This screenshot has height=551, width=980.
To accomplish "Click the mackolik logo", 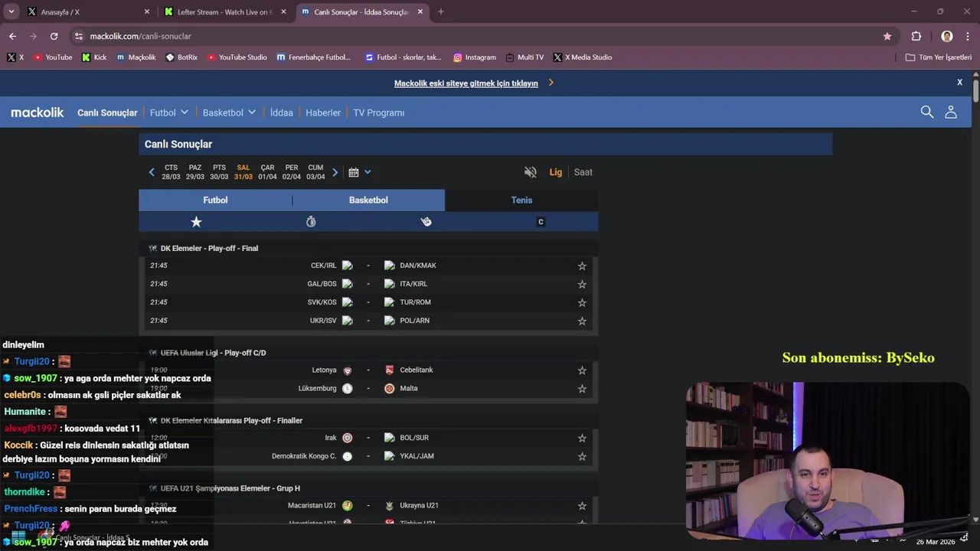I will [38, 112].
